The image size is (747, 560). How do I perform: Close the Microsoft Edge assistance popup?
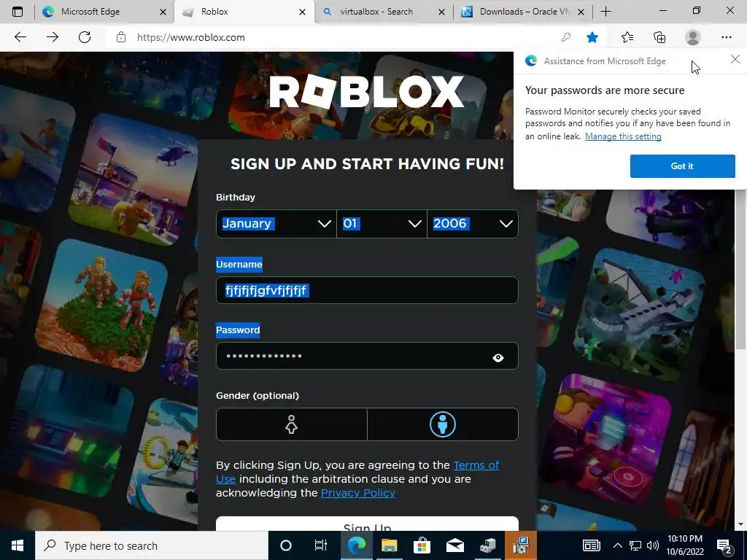[x=735, y=59]
